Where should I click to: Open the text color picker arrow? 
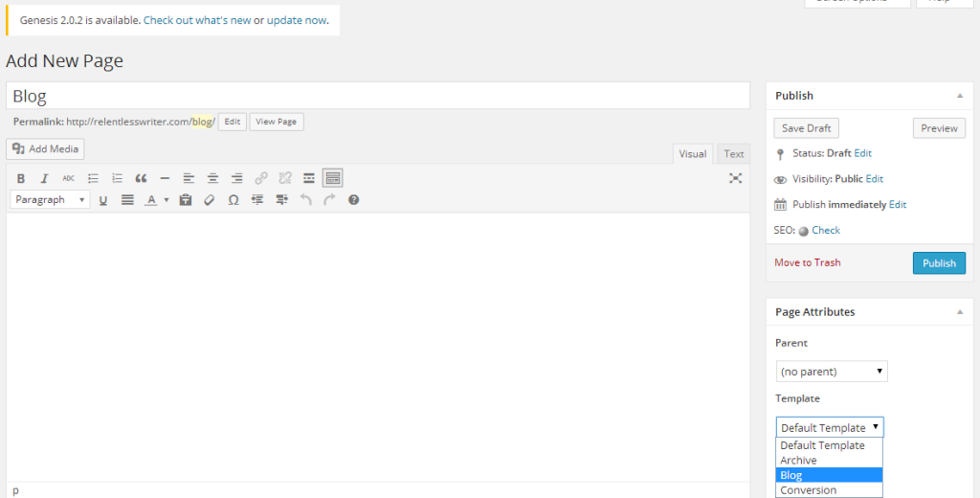pyautogui.click(x=166, y=200)
